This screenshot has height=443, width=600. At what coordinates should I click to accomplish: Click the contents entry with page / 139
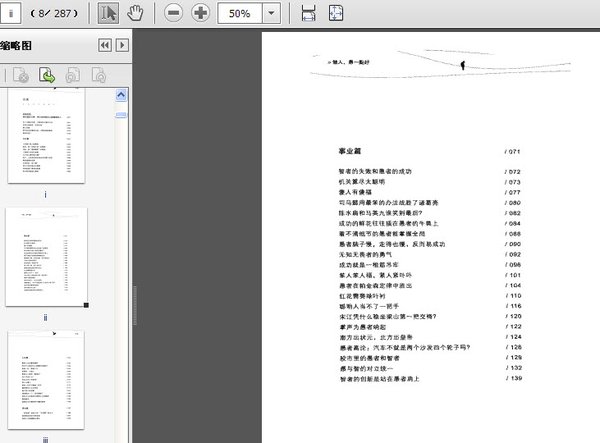point(431,379)
